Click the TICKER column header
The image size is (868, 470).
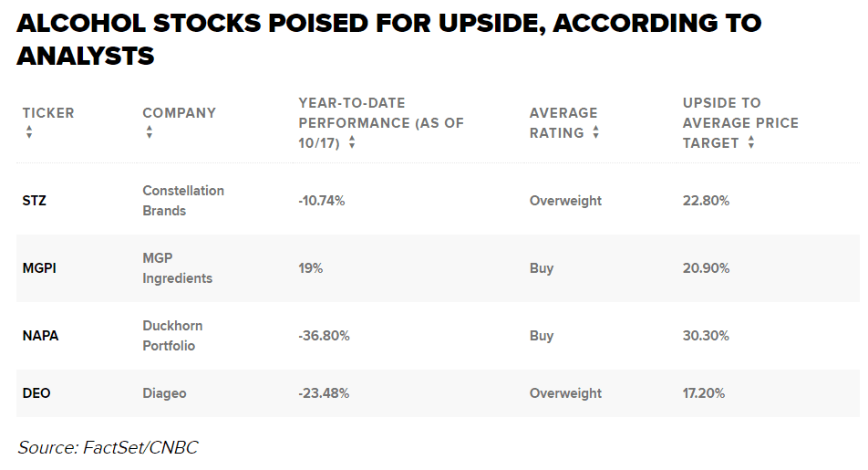(48, 113)
